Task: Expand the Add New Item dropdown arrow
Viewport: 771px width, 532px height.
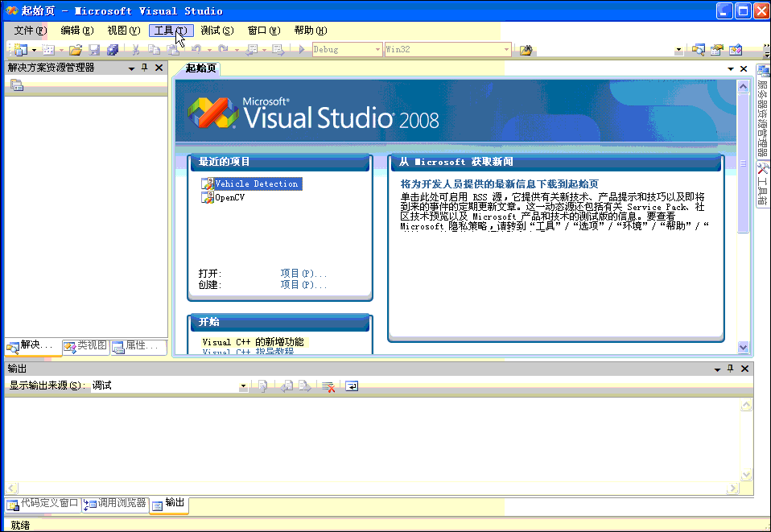Action: click(61, 50)
